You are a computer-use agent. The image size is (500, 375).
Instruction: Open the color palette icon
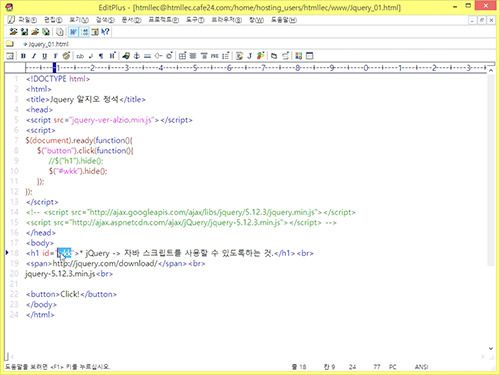[67, 56]
